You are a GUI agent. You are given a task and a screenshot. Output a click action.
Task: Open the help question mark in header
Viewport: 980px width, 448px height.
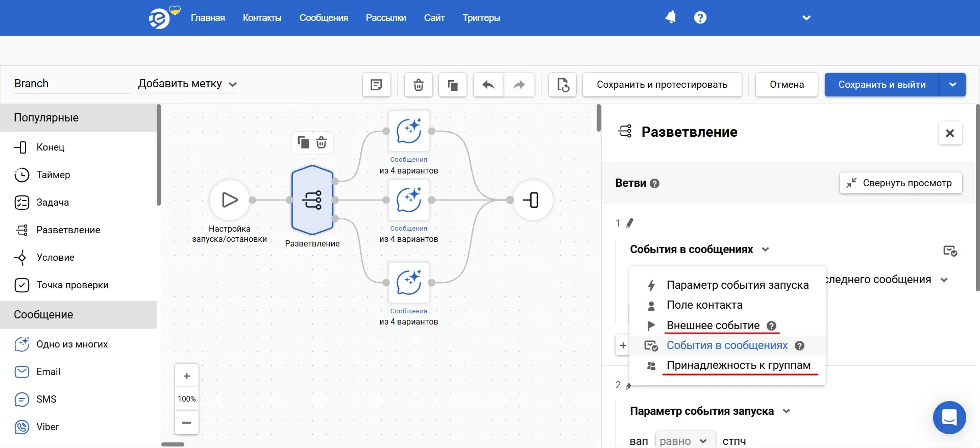[700, 18]
